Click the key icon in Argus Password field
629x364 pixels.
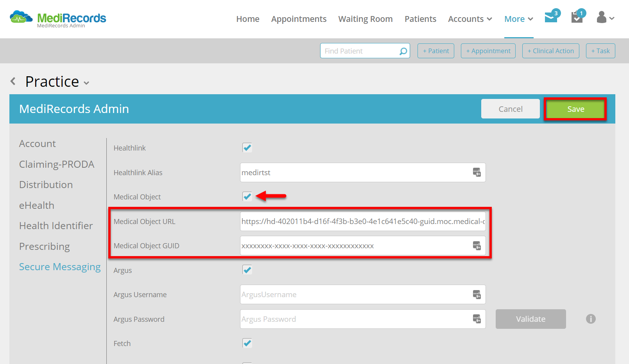pos(477,319)
